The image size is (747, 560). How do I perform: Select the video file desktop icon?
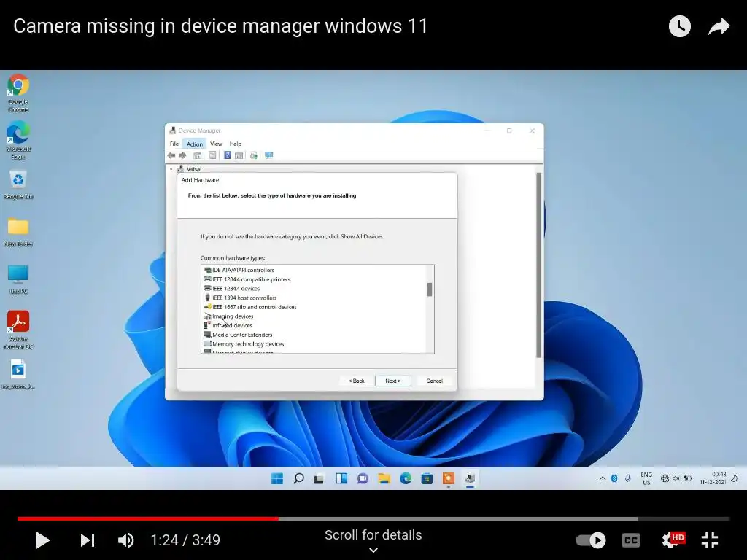(18, 374)
